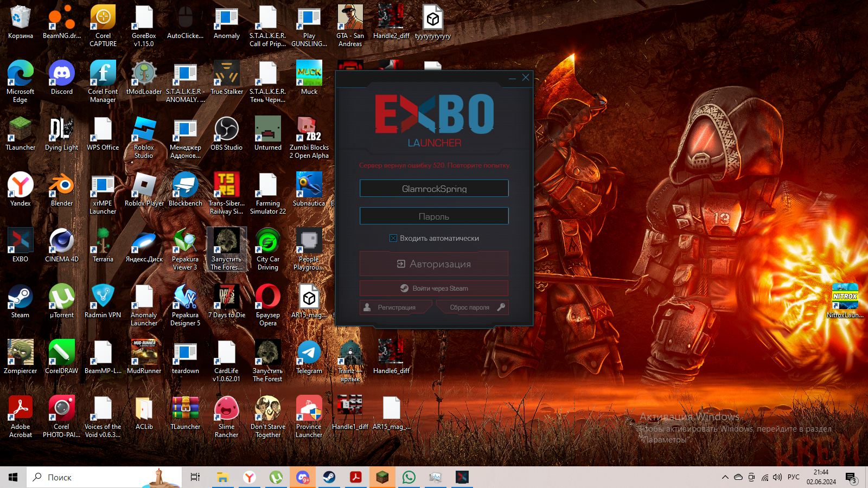Select the tModLoader desktop icon
Viewport: 868px width, 488px height.
(144, 79)
